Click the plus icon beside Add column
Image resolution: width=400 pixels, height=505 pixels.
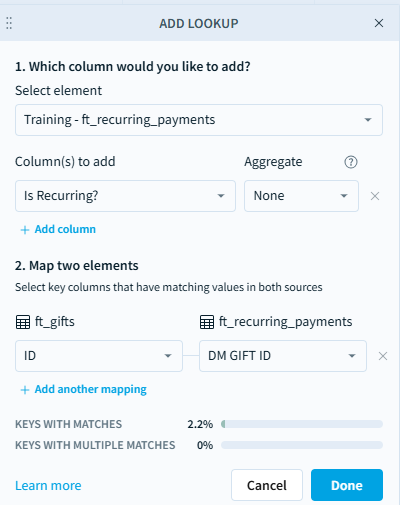pos(25,230)
